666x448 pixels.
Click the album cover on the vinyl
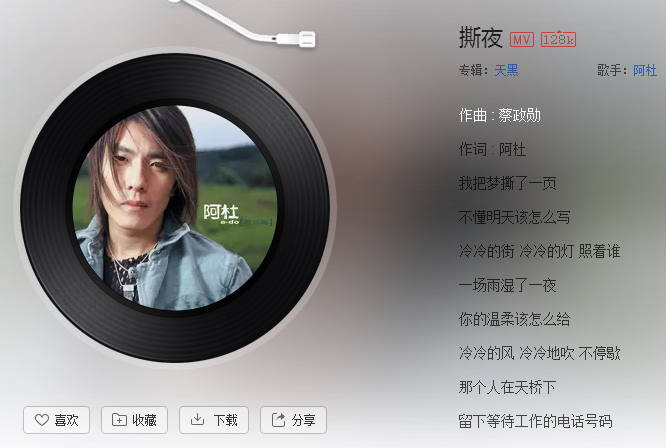pyautogui.click(x=175, y=208)
